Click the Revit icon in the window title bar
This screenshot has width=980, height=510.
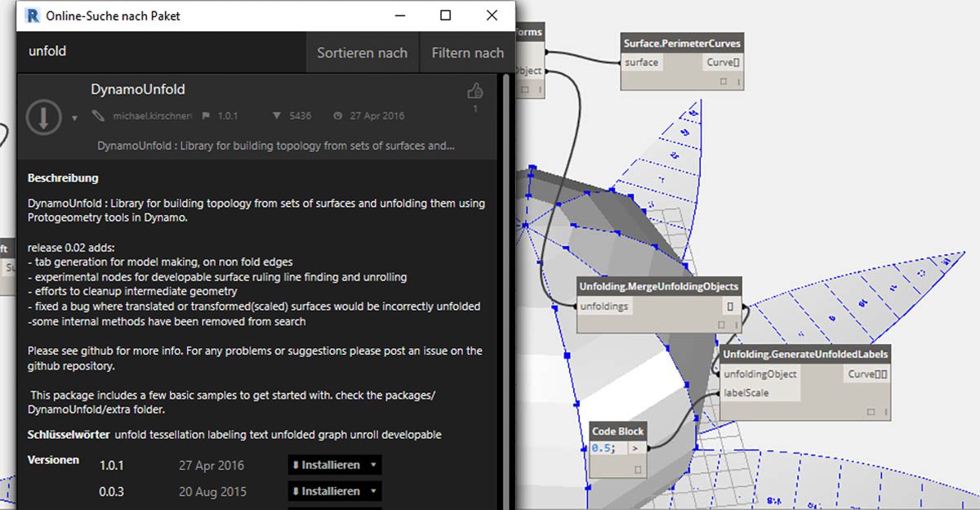point(33,16)
